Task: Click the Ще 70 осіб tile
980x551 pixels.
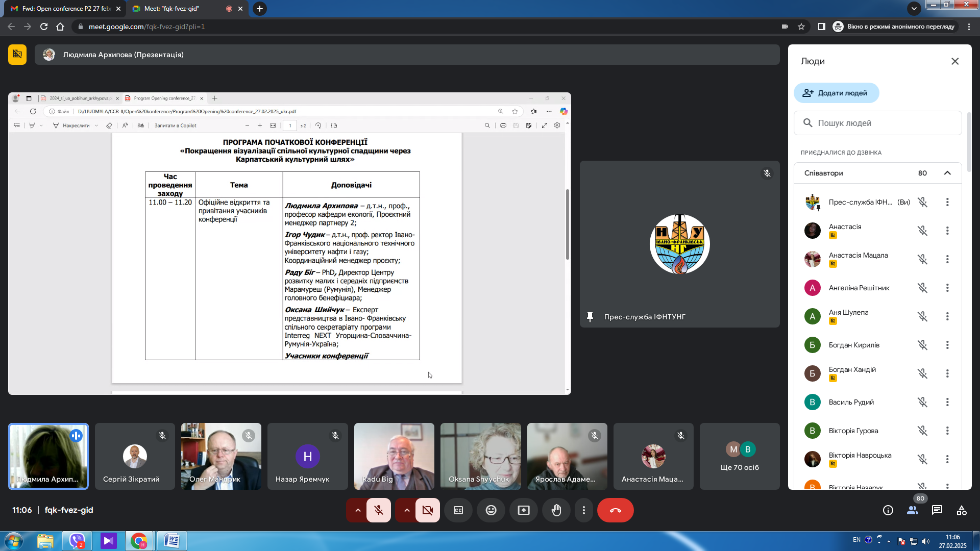Action: [740, 456]
